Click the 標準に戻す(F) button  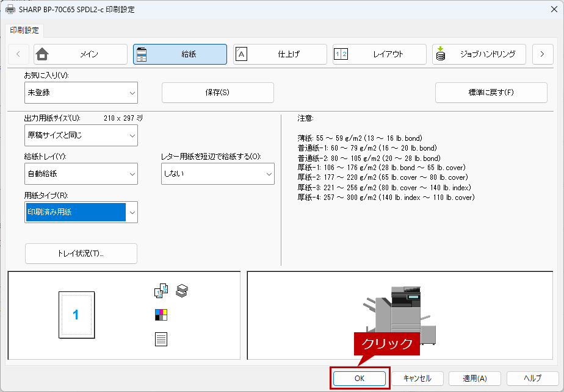491,93
